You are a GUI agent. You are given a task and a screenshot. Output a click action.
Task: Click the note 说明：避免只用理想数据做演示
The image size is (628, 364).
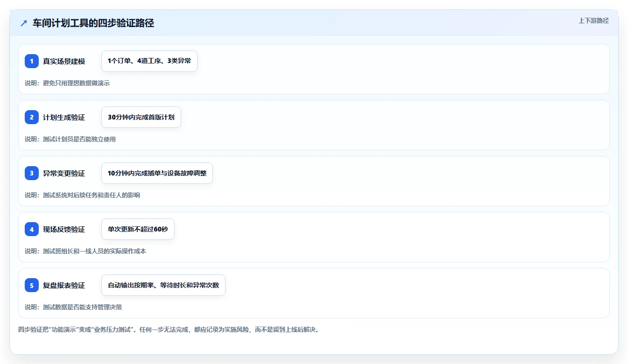(67, 83)
